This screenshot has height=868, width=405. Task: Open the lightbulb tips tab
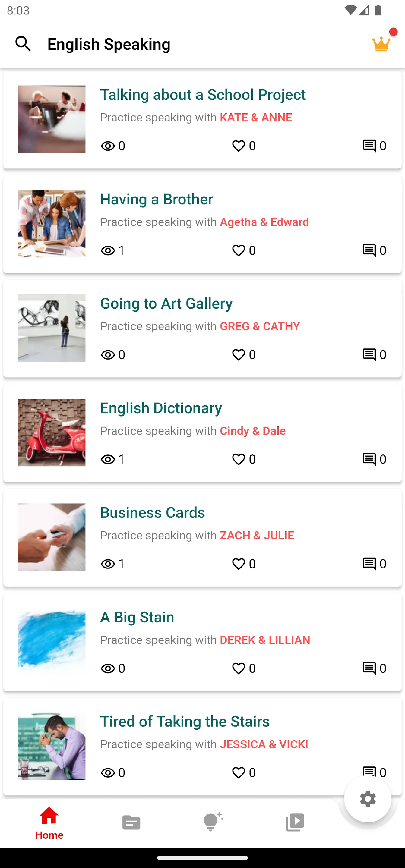tap(213, 822)
